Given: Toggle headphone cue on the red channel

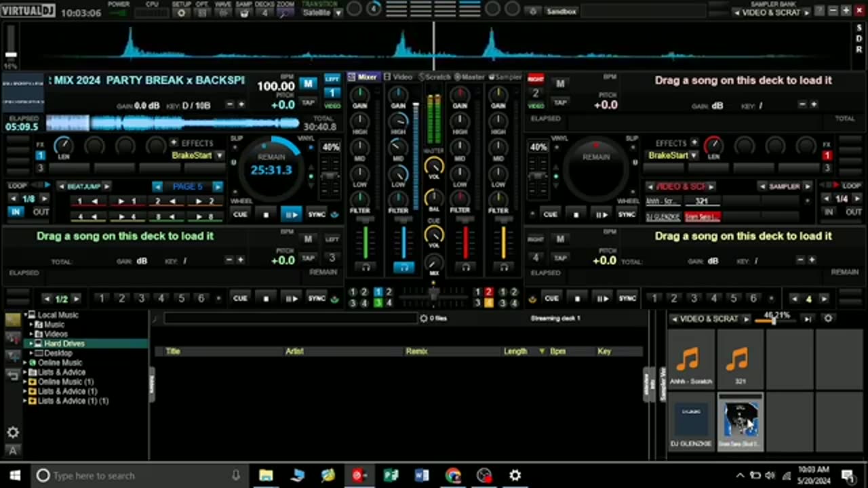Looking at the screenshot, I should coord(465,268).
